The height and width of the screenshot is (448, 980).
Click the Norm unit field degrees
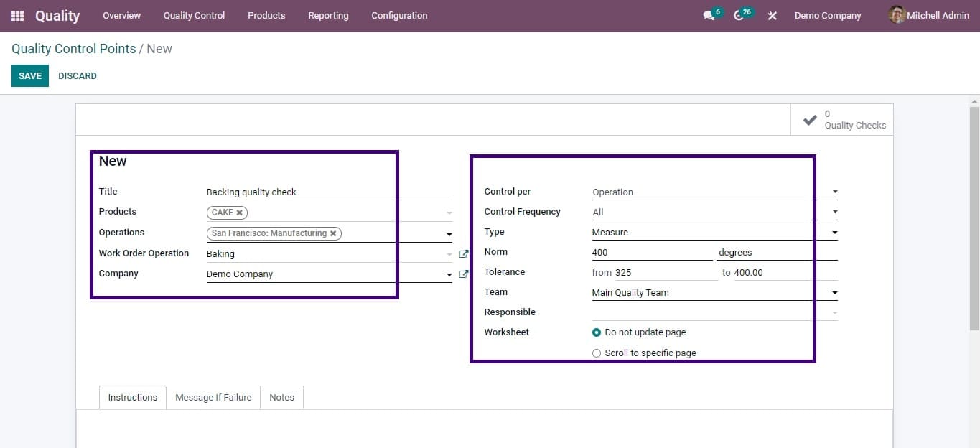778,252
